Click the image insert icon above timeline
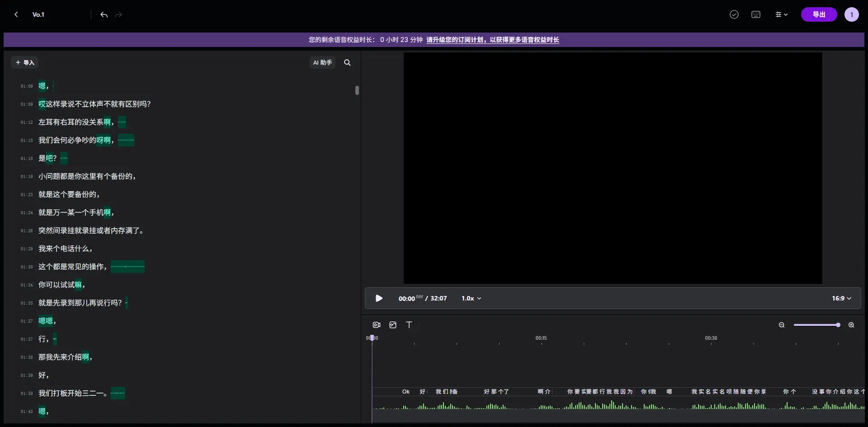Image resolution: width=868 pixels, height=427 pixels. point(393,325)
